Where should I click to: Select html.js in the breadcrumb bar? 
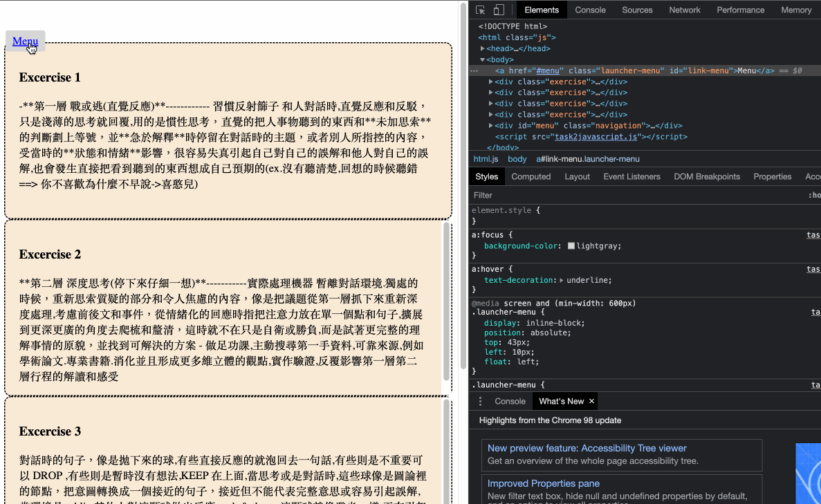[486, 159]
